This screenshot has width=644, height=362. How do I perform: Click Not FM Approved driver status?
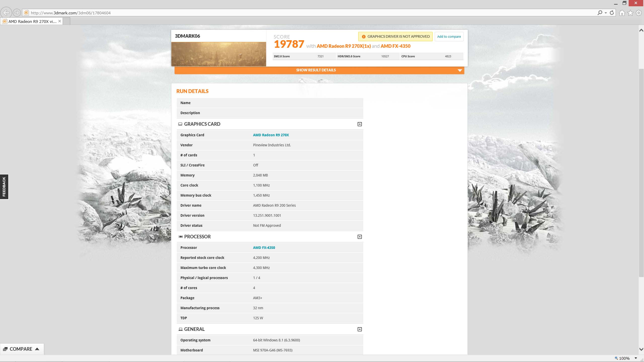(x=267, y=225)
